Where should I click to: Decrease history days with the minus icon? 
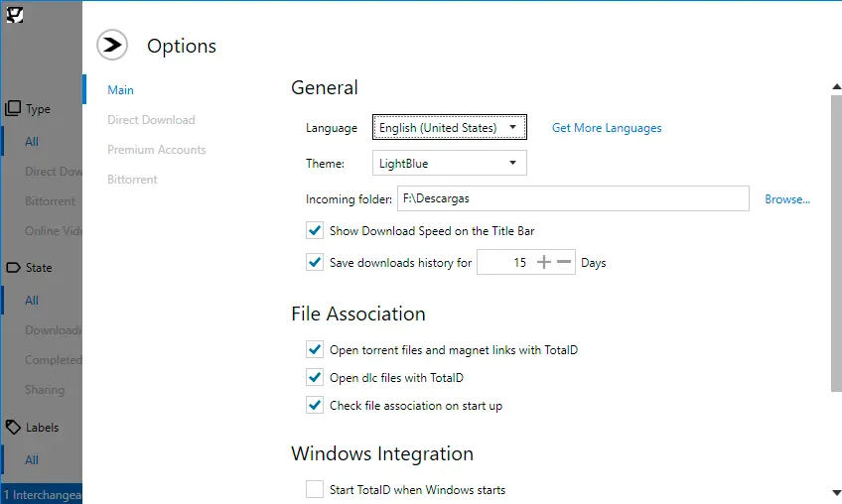point(564,262)
